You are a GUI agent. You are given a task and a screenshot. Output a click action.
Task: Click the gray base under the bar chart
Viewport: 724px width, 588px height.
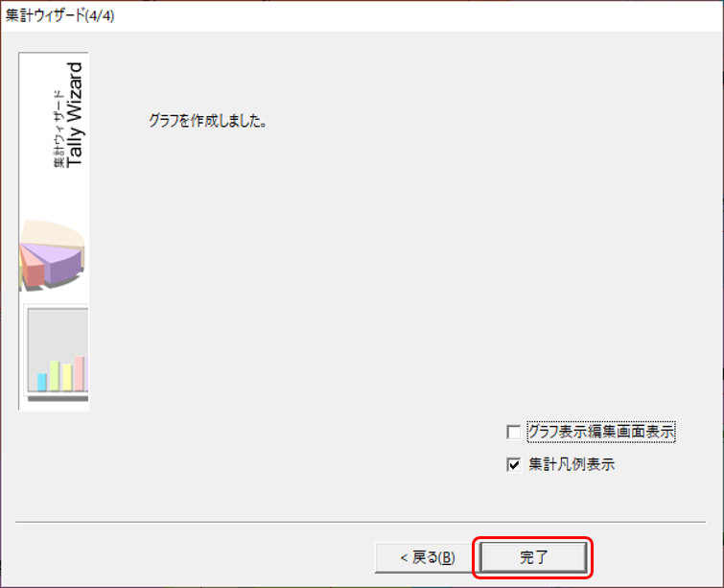pyautogui.click(x=58, y=398)
